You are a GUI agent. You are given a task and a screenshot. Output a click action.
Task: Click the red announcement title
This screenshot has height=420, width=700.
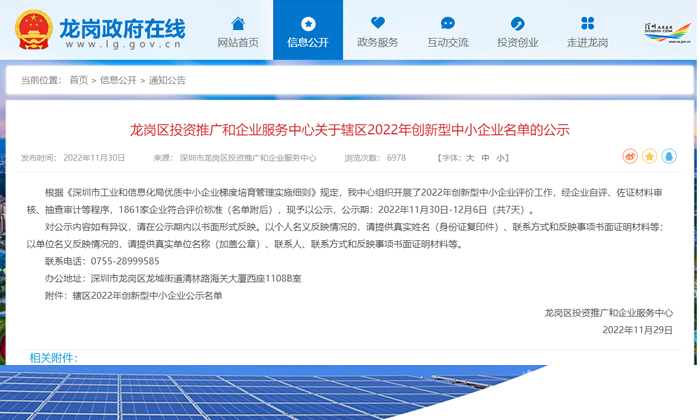click(349, 129)
